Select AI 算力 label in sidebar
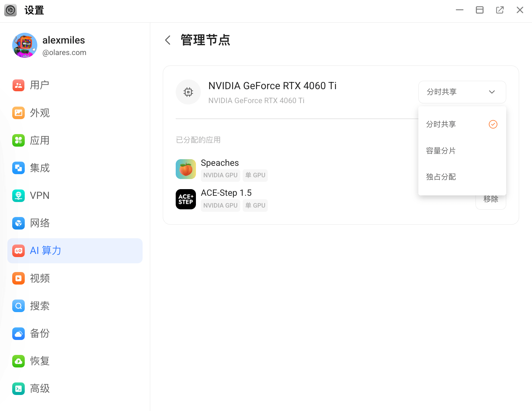Viewport: 532px width, 411px height. click(46, 251)
